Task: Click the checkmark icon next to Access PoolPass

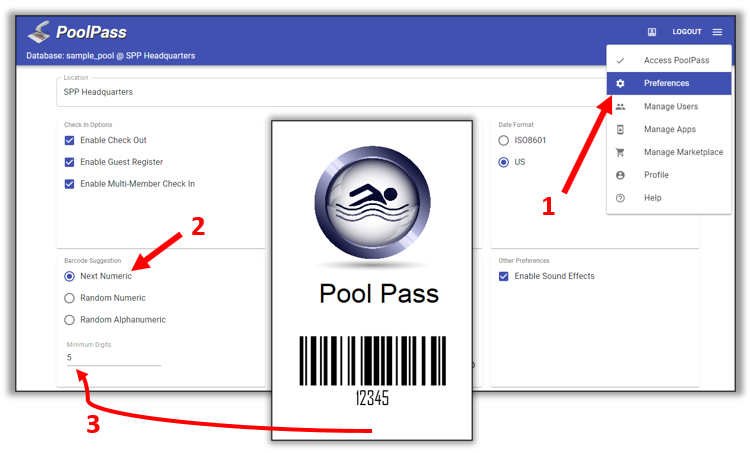Action: (x=620, y=61)
